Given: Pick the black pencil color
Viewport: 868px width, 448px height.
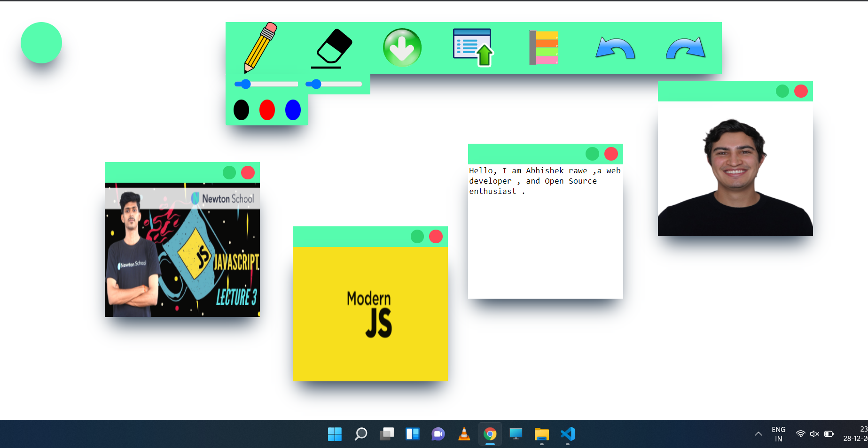Looking at the screenshot, I should (241, 110).
